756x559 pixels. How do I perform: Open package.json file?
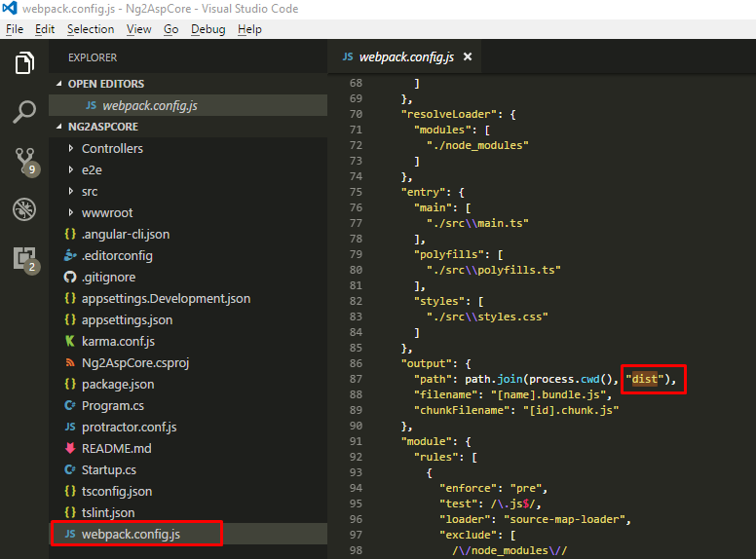pos(188,384)
